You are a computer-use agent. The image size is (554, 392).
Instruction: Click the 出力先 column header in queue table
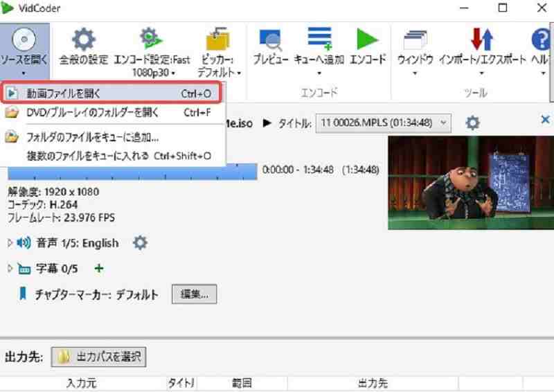click(373, 383)
